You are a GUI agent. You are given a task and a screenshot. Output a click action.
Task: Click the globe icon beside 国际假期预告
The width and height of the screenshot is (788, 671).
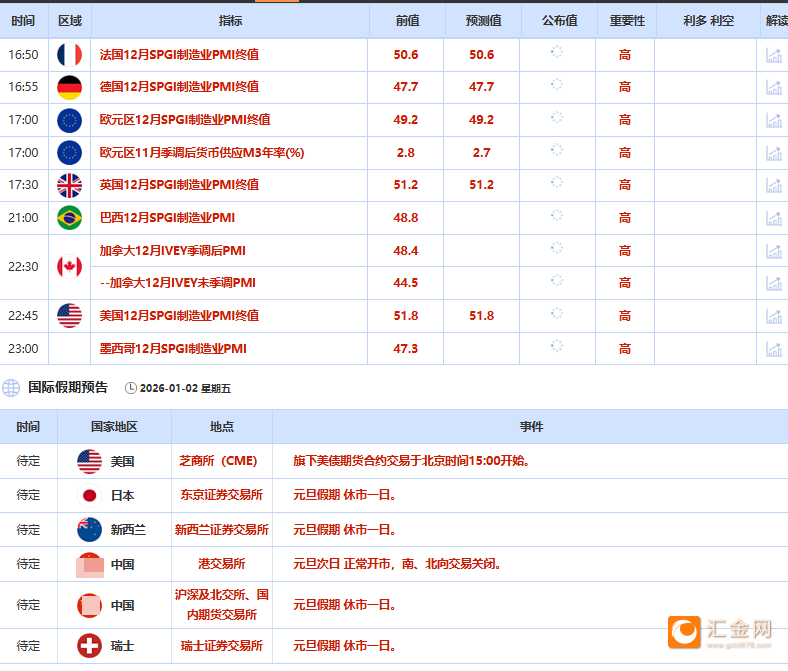pyautogui.click(x=11, y=388)
